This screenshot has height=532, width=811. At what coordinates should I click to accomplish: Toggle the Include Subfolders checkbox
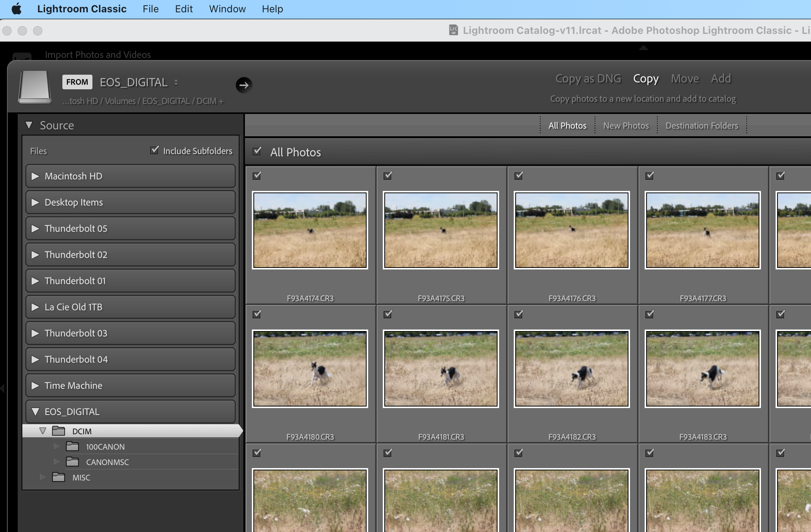(154, 150)
